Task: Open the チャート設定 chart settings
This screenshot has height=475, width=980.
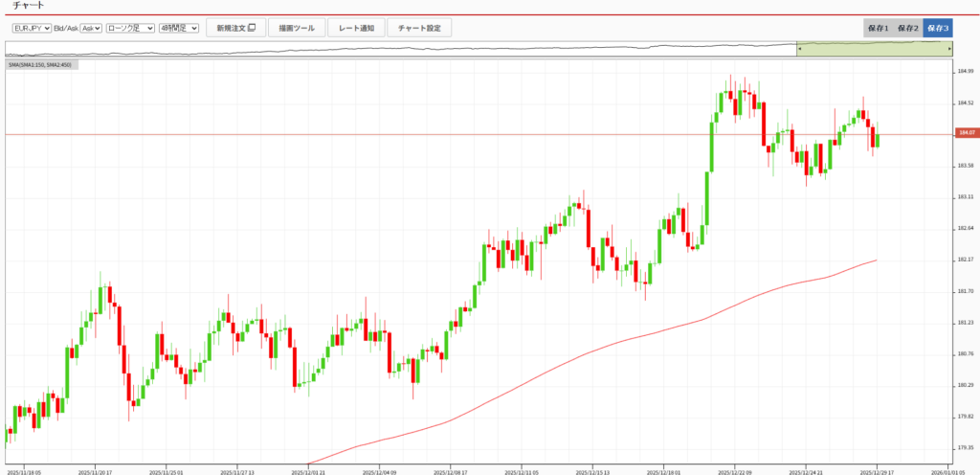Action: [x=419, y=28]
